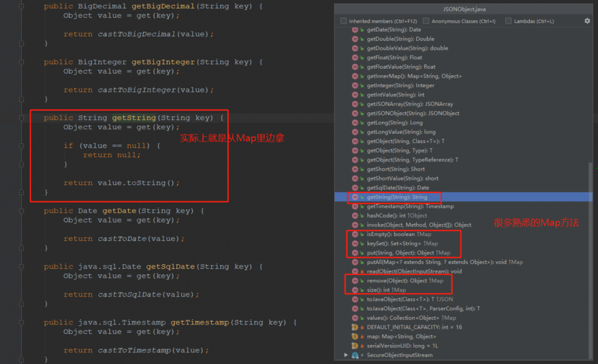Select the remove(Object) method entry

[x=395, y=280]
